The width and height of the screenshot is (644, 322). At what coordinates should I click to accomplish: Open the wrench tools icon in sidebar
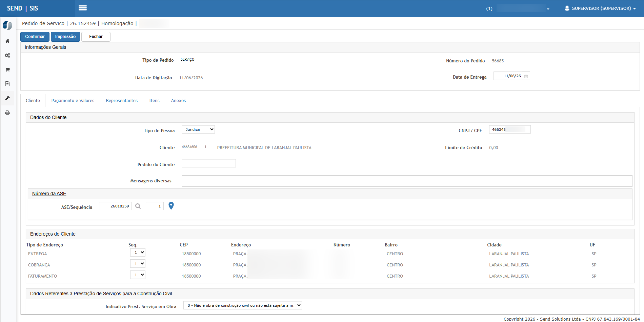pos(7,98)
